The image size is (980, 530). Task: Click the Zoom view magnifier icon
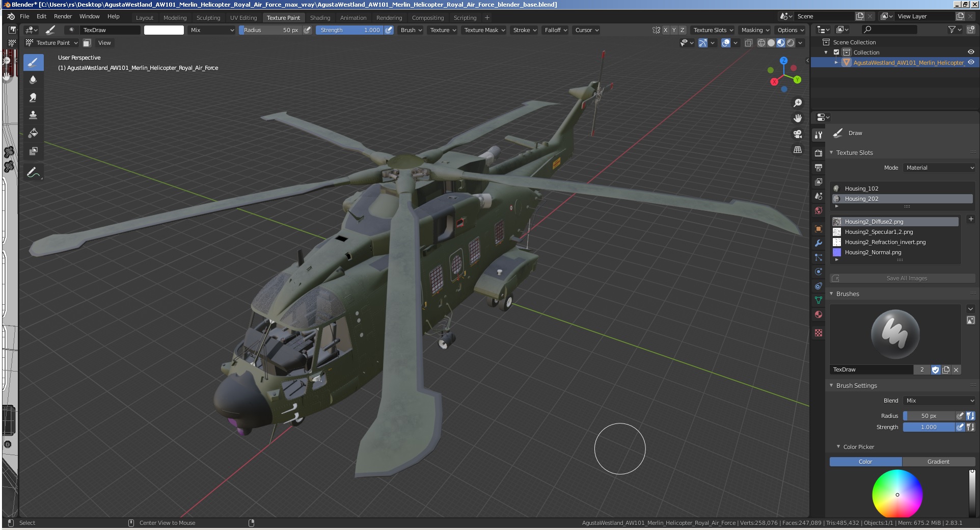click(798, 103)
